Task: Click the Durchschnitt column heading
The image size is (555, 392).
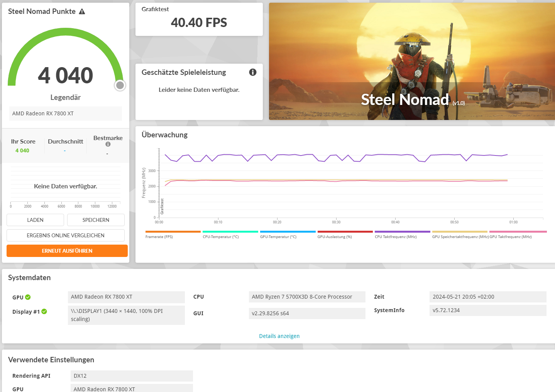Action: (66, 142)
